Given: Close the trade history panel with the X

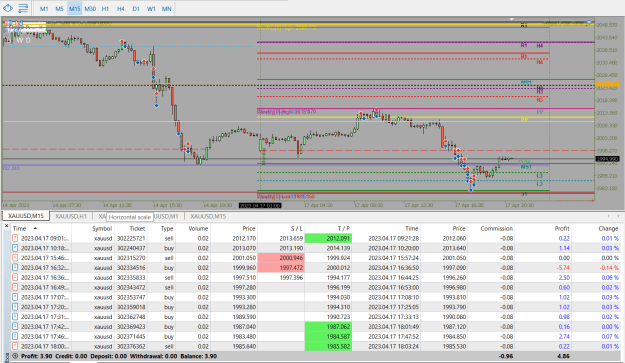Looking at the screenshot, I should pos(6,226).
